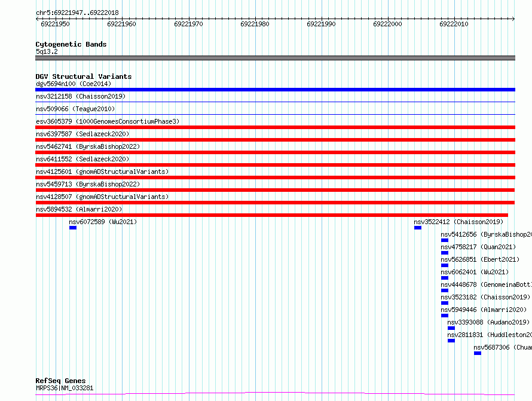The height and width of the screenshot is (401, 532).
Task: Click ruler position 69221980
Action: (x=255, y=24)
